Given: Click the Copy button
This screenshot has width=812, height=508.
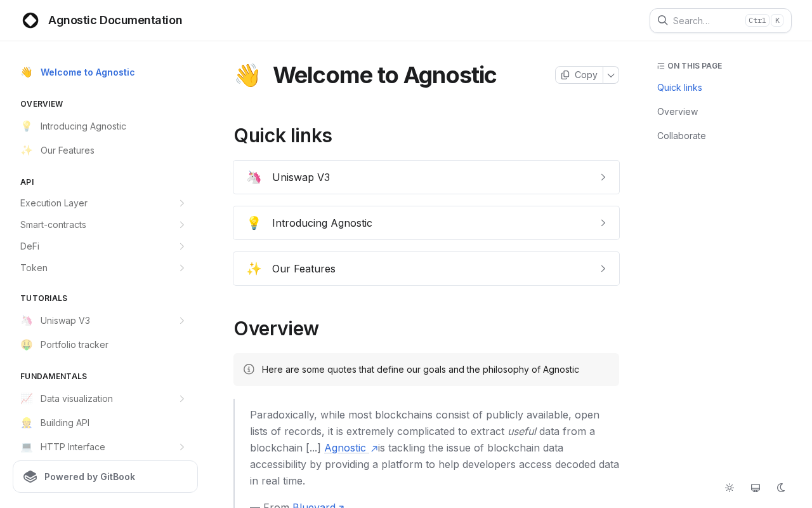Looking at the screenshot, I should [579, 75].
